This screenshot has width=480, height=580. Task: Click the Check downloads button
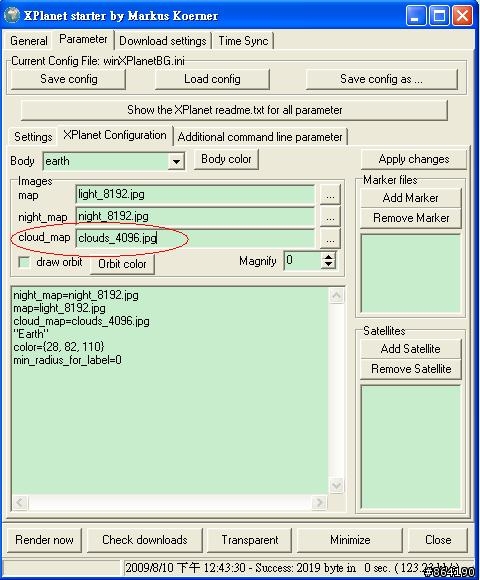pyautogui.click(x=145, y=540)
